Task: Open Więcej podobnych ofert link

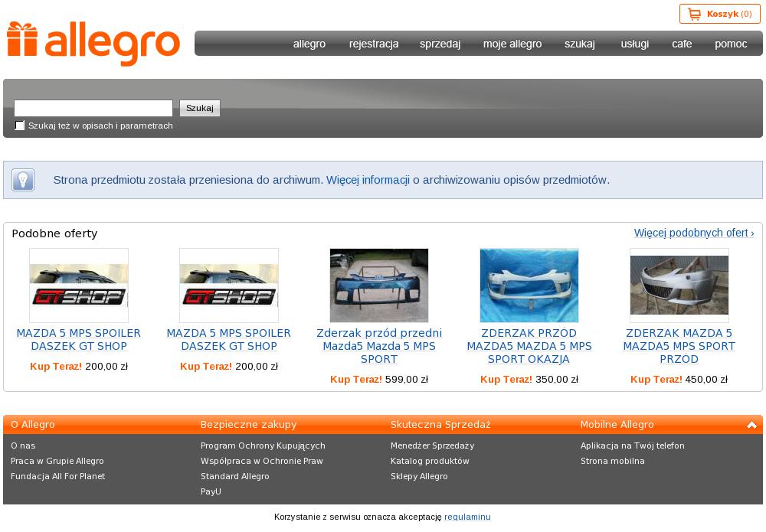Action: (694, 233)
